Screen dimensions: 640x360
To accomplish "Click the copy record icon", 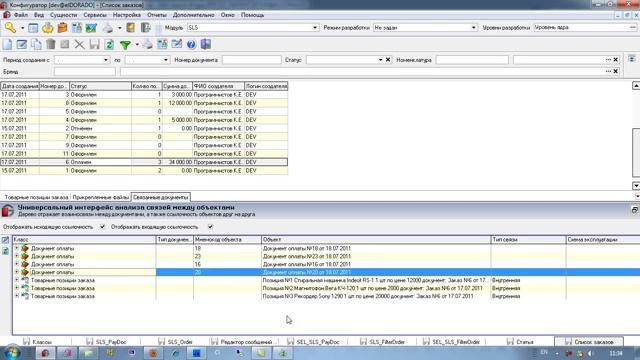I will pos(36,44).
